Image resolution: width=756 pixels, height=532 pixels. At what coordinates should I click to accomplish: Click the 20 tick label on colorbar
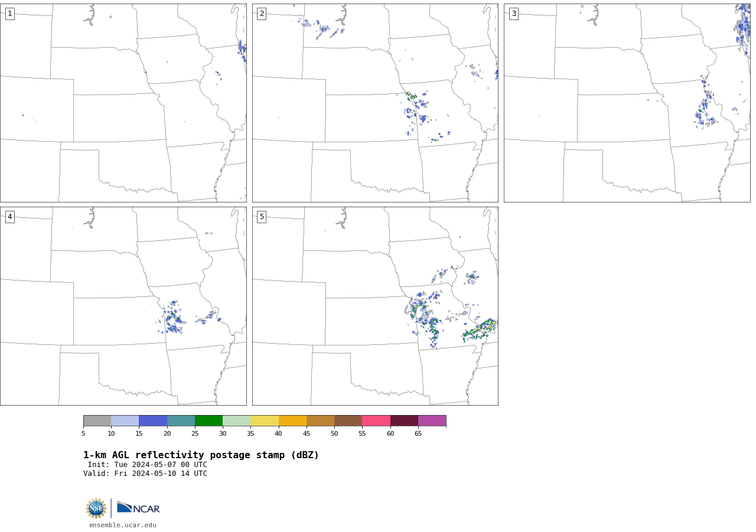pos(167,433)
